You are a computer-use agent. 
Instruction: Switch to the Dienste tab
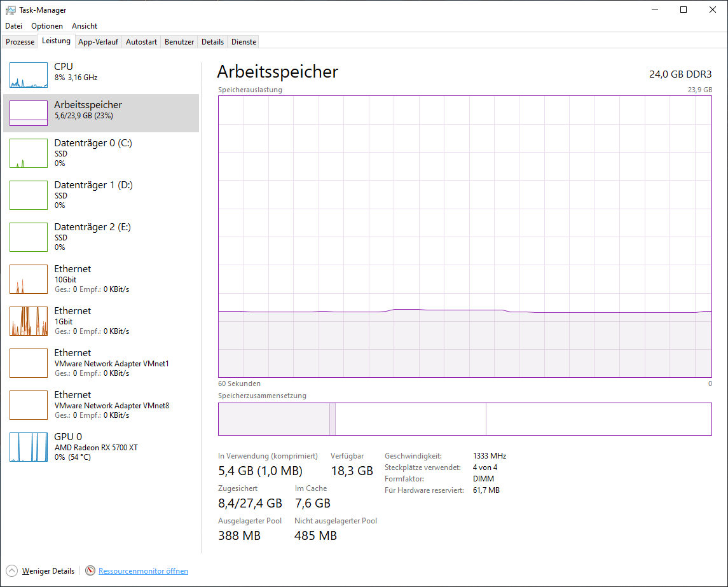click(243, 41)
